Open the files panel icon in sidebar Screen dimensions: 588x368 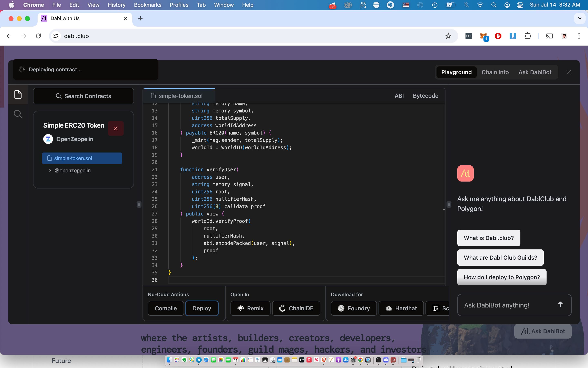coord(18,94)
